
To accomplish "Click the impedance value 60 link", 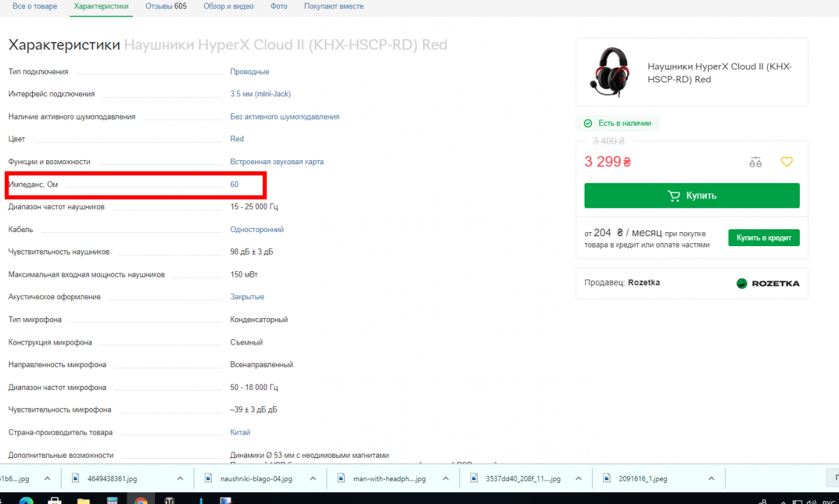I will 234,185.
